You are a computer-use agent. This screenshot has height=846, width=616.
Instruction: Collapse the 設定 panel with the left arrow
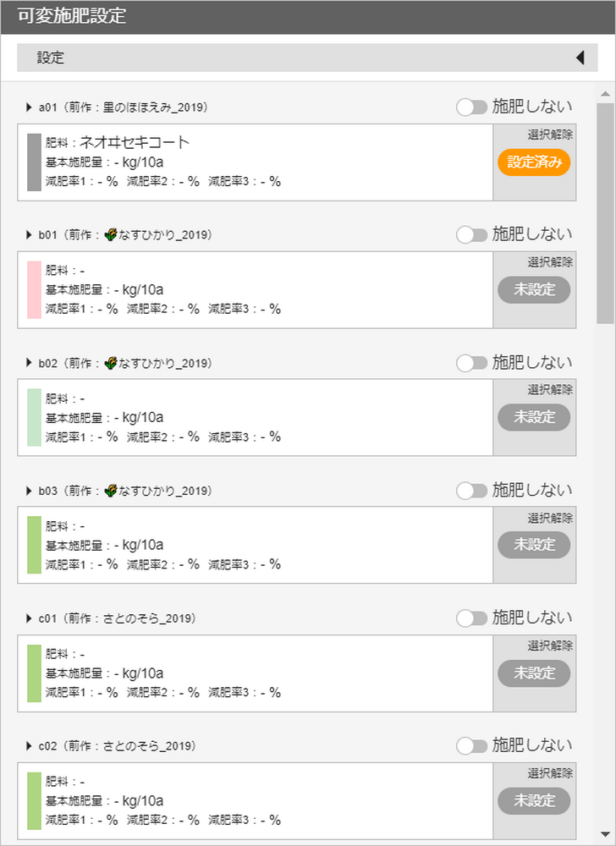[580, 58]
